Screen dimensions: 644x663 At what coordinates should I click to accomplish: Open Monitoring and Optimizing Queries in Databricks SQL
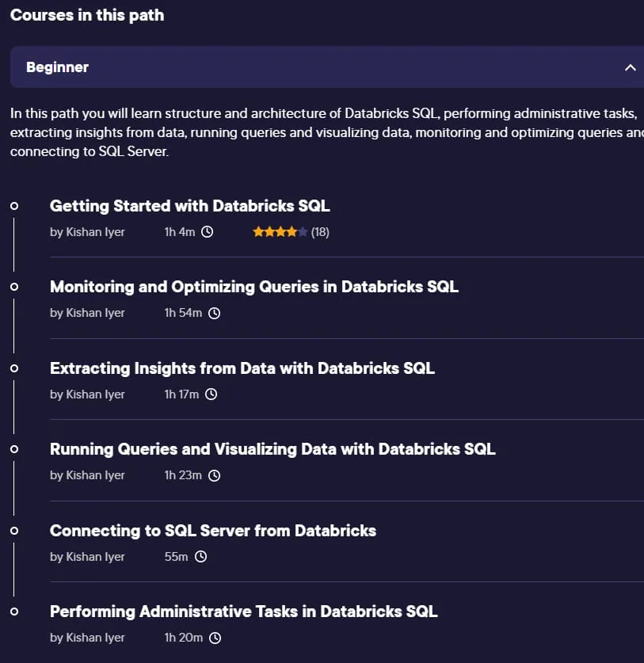click(254, 287)
